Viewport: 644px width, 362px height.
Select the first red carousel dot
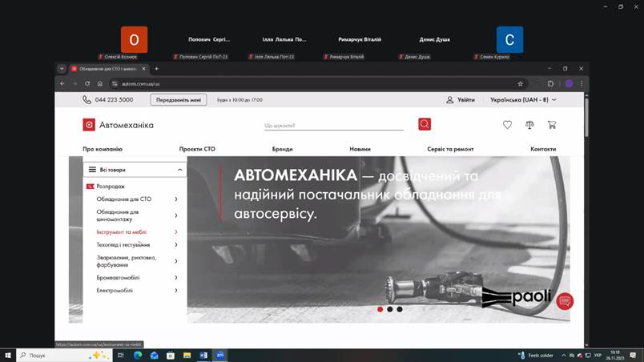[x=380, y=309]
